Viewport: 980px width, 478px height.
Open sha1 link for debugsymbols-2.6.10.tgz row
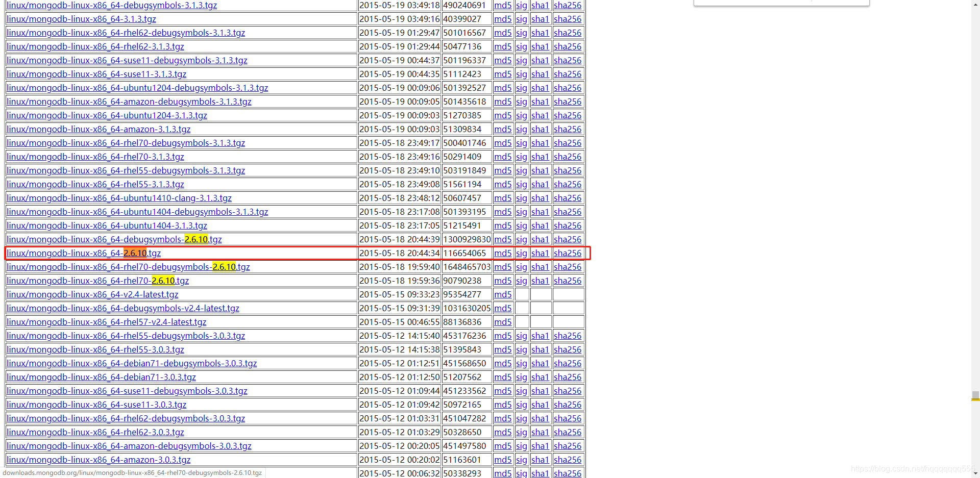pos(540,239)
